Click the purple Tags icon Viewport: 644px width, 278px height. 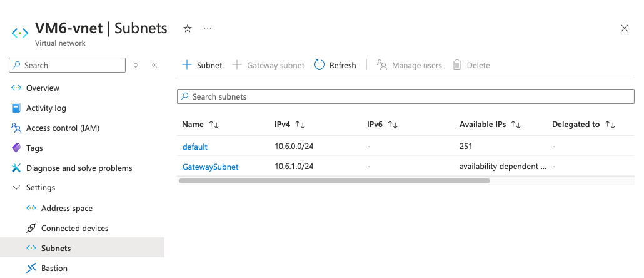click(16, 148)
